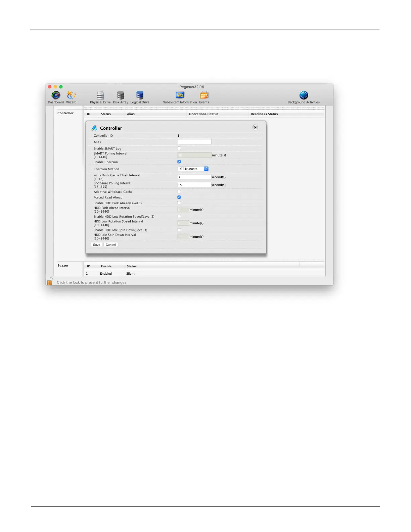Click HDD Low Rotation Speed Interval field
Screen dimensions: 411x532
pyautogui.click(x=183, y=223)
